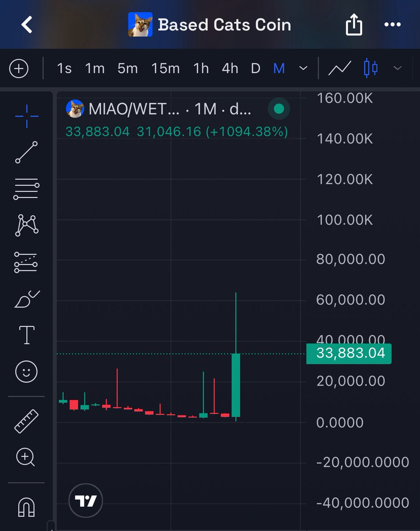This screenshot has width=420, height=531.
Task: Switch to the 15m timeframe
Action: tap(165, 69)
